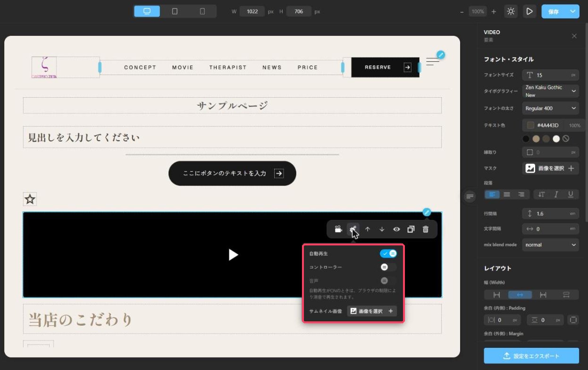Align paragraph right
The image size is (588, 370).
pyautogui.click(x=521, y=194)
